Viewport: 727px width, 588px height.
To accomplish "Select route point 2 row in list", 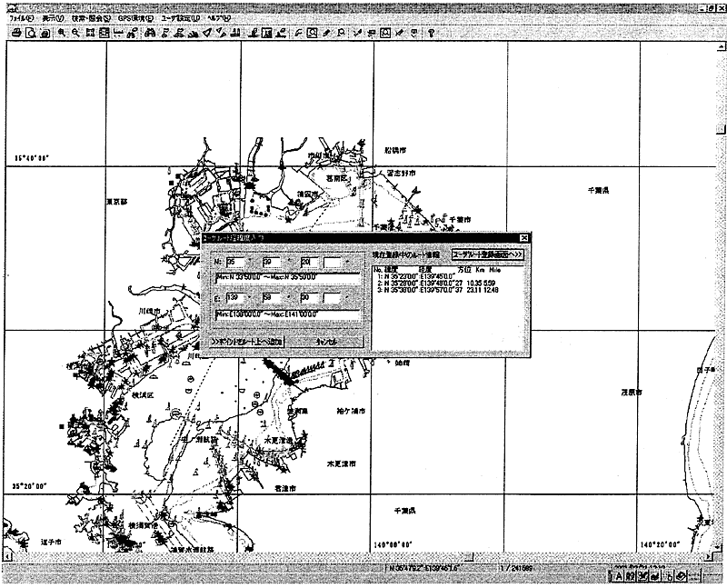I will [x=436, y=283].
